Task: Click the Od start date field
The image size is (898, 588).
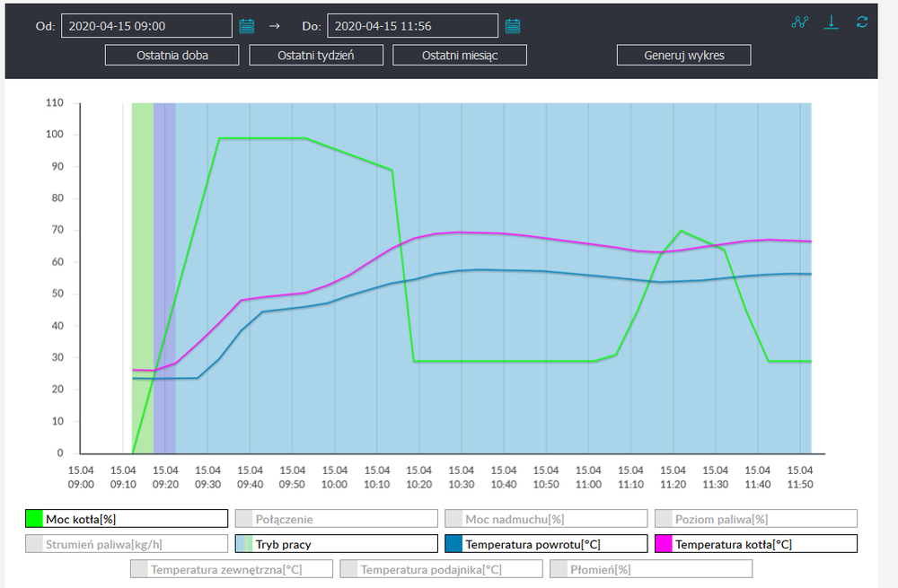Action: 146,26
